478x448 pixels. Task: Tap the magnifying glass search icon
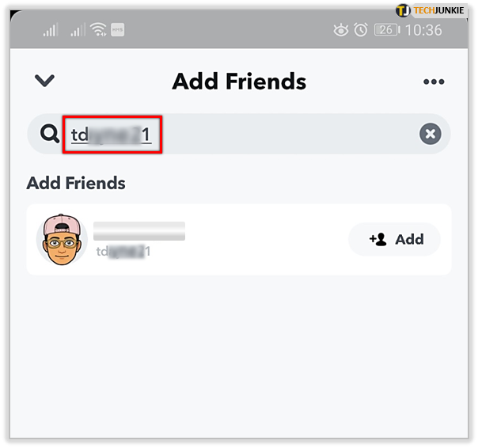50,134
